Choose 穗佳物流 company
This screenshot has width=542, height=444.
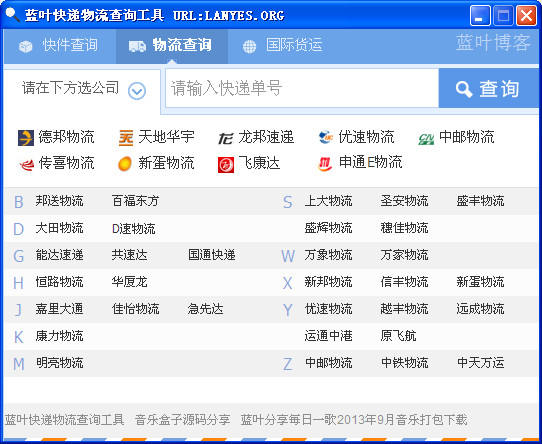(x=404, y=228)
